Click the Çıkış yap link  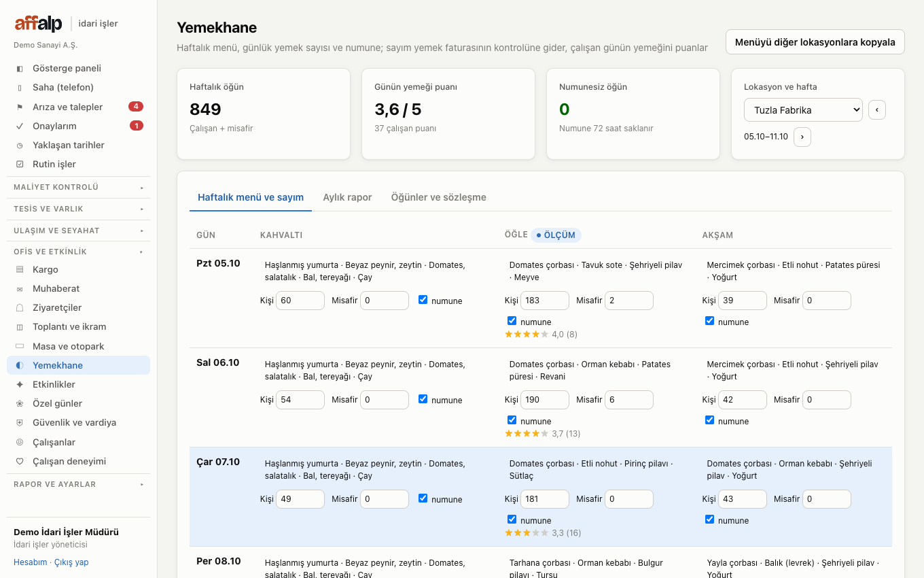[71, 562]
